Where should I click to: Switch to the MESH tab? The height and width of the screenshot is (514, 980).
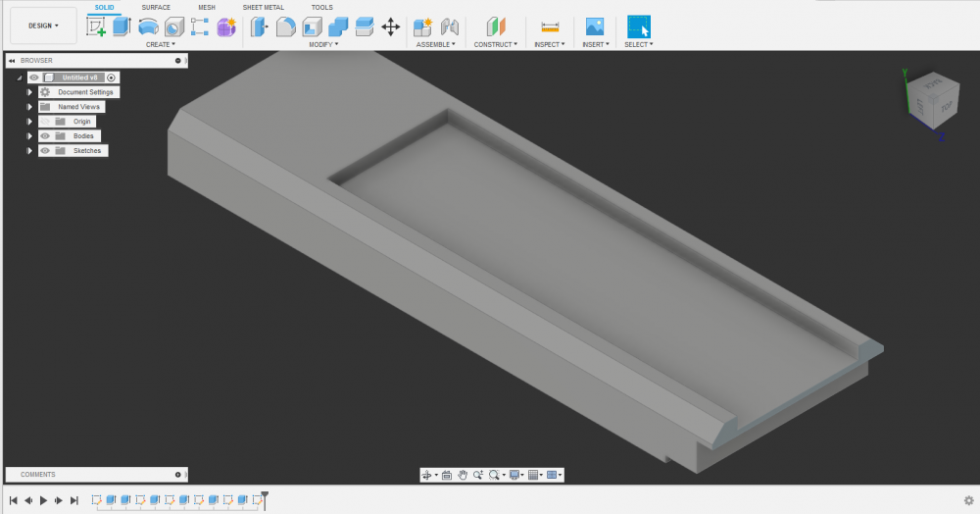pyautogui.click(x=207, y=8)
